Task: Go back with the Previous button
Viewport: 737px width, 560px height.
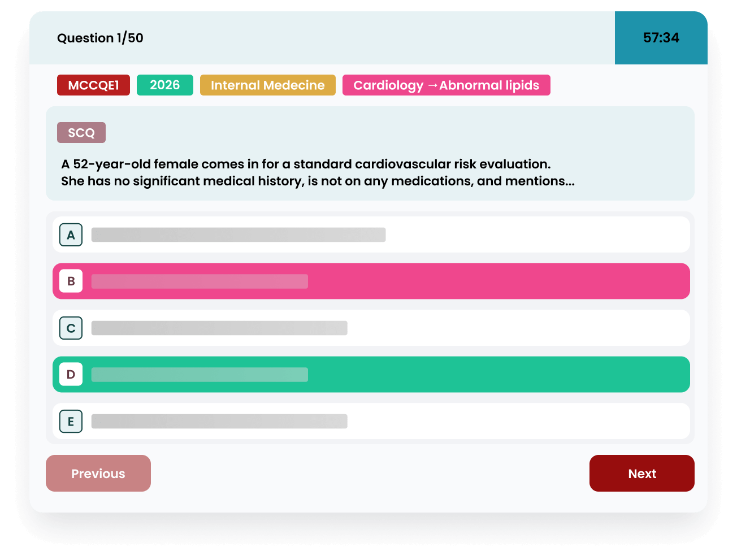Action: 98,474
